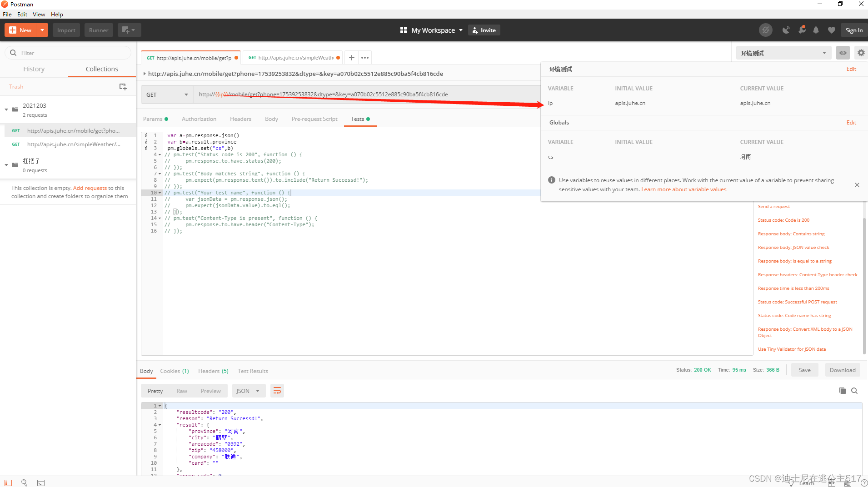Dismiss the variable info message
Image resolution: width=868 pixels, height=487 pixels.
click(857, 185)
